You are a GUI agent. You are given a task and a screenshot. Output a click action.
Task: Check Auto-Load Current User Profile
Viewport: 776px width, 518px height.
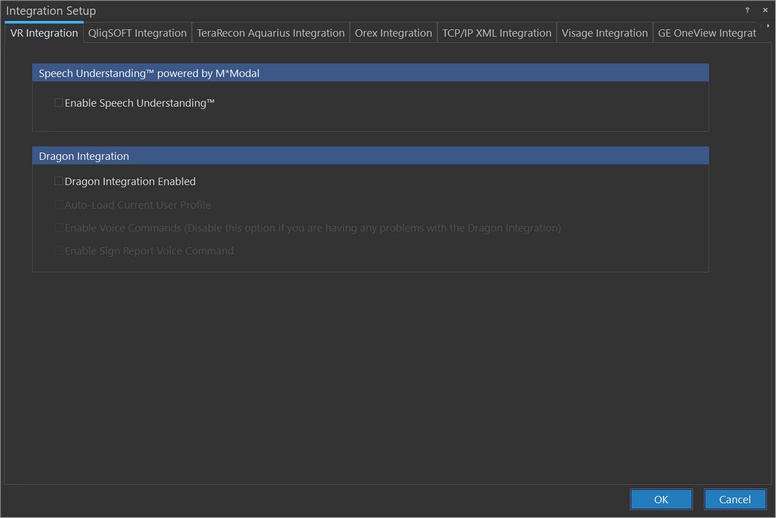click(x=59, y=205)
